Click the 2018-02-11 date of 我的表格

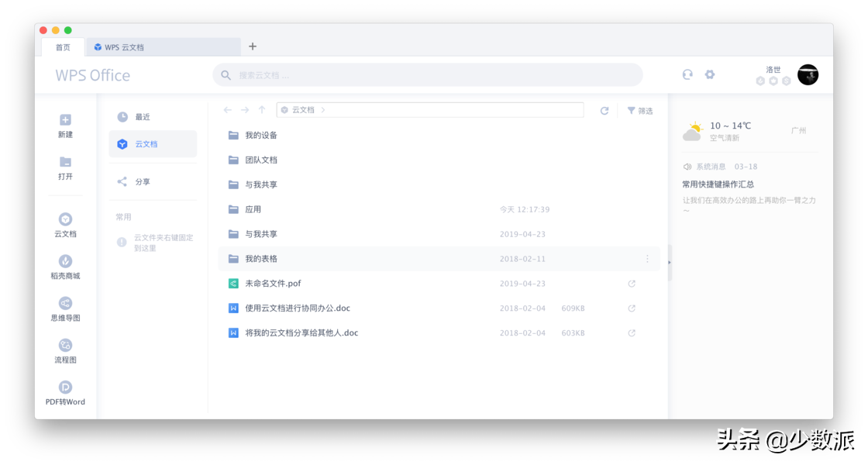click(x=522, y=259)
